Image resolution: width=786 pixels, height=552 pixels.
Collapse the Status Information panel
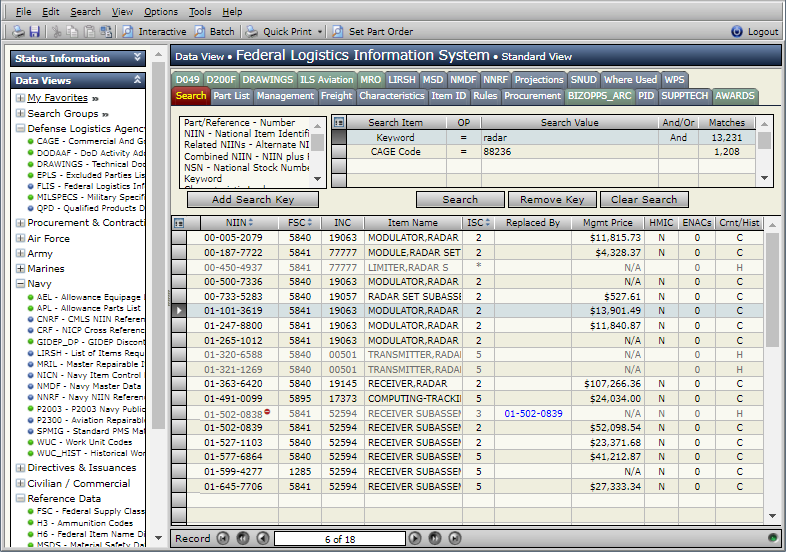[x=137, y=58]
